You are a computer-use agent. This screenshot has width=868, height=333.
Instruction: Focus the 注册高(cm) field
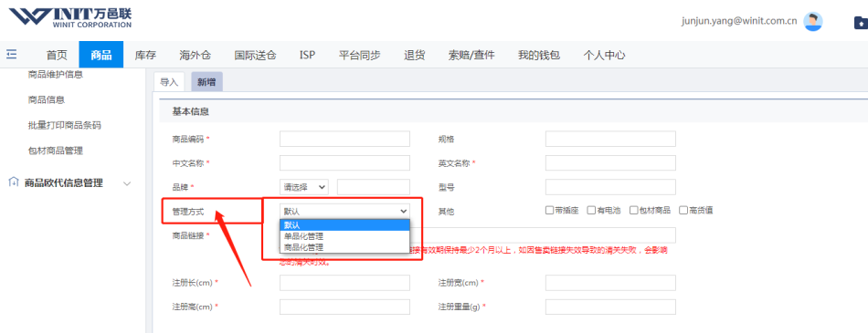pyautogui.click(x=344, y=307)
